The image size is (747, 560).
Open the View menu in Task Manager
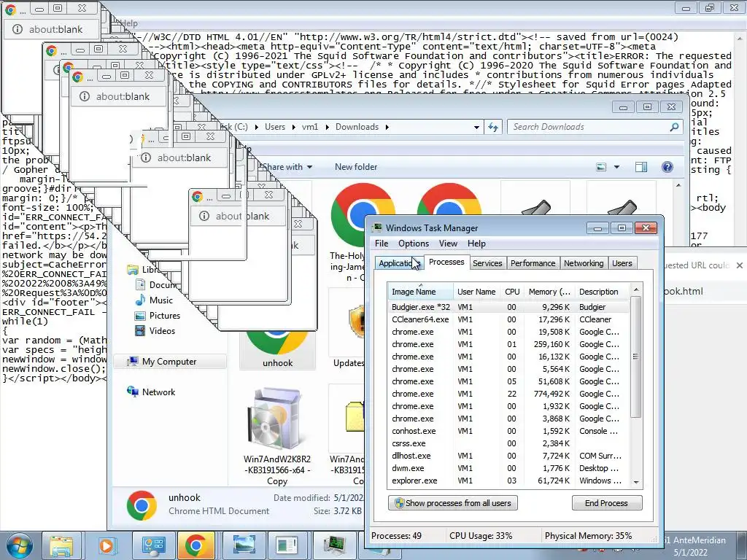448,244
